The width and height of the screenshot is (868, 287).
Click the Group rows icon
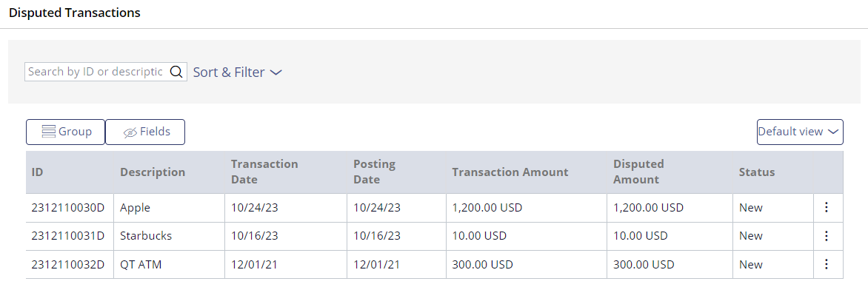(49, 132)
